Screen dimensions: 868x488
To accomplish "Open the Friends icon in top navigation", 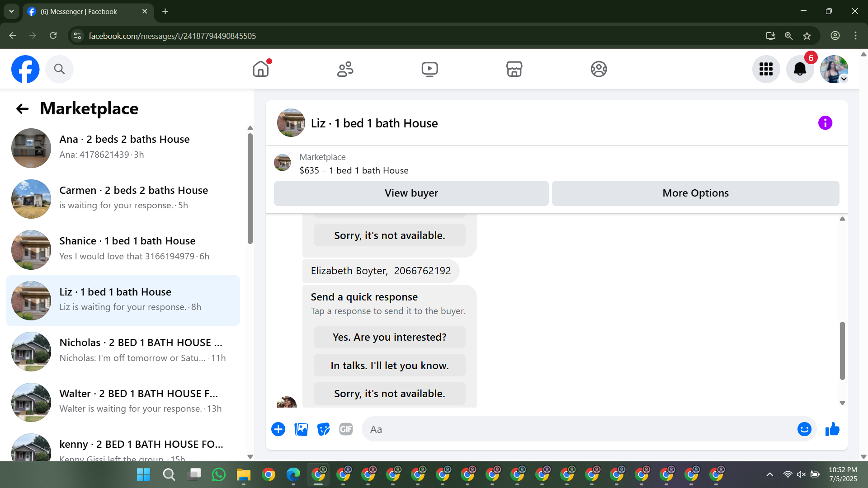I will coord(345,69).
